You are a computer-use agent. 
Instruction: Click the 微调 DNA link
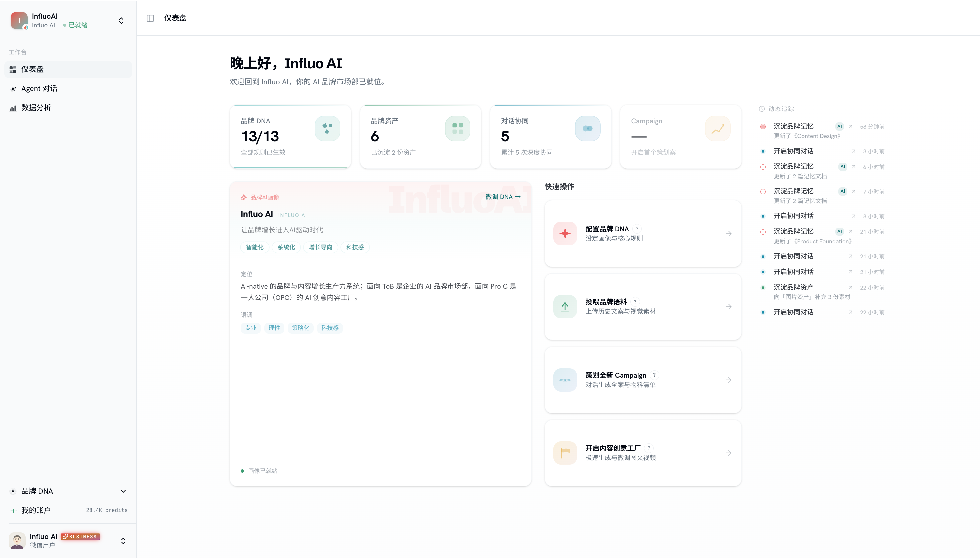(x=503, y=197)
